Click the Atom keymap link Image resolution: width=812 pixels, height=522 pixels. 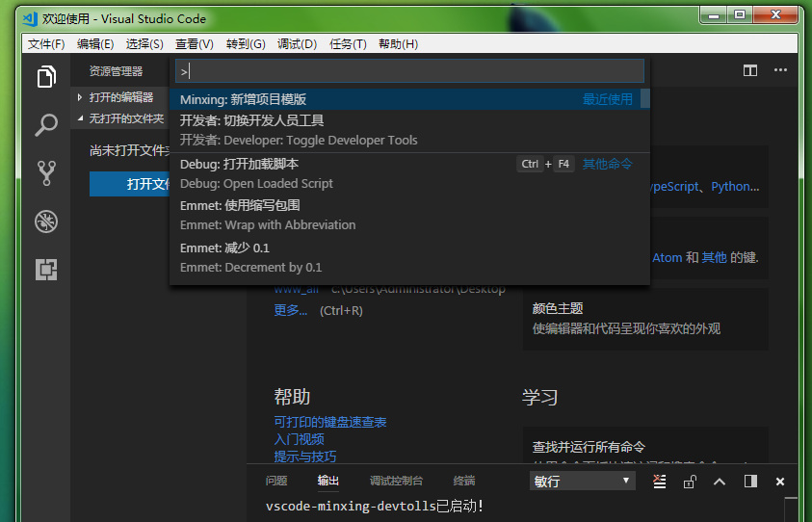[x=667, y=257]
